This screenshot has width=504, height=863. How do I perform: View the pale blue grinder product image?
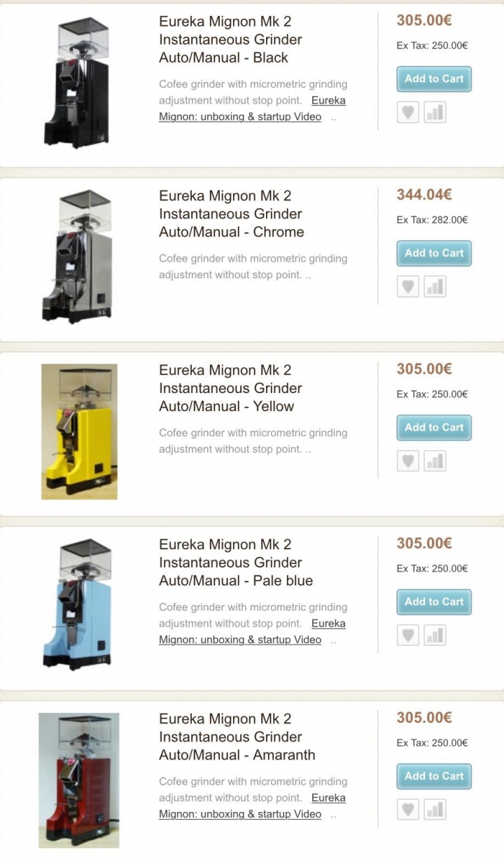pyautogui.click(x=76, y=605)
